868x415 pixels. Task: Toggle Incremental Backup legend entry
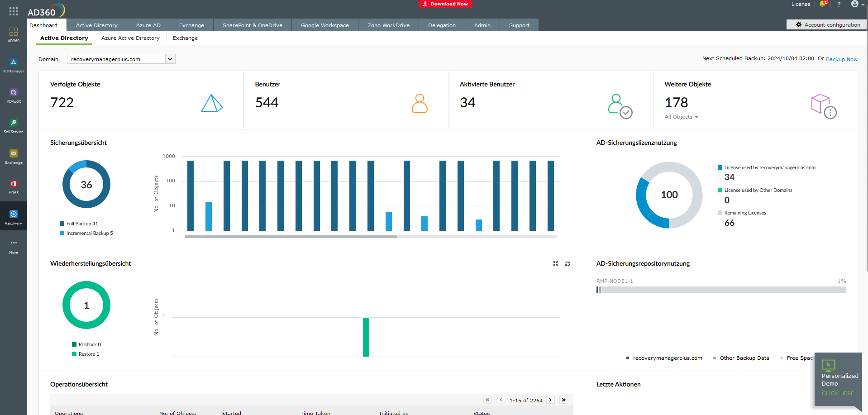pyautogui.click(x=86, y=233)
